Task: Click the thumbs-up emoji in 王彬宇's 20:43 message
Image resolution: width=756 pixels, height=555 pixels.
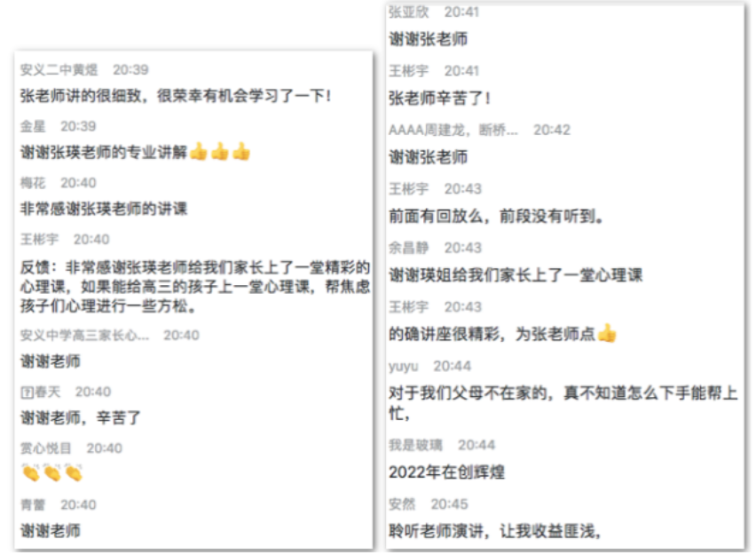Action: 607,334
